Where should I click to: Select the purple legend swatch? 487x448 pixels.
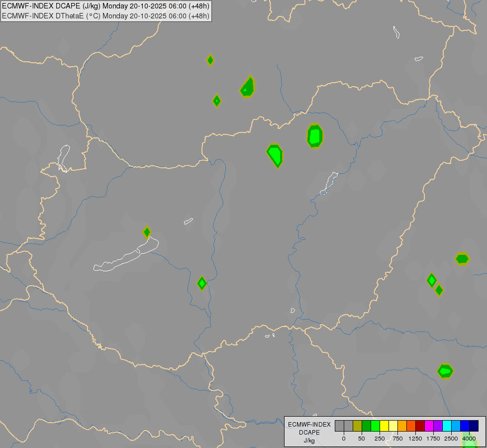tap(438, 426)
